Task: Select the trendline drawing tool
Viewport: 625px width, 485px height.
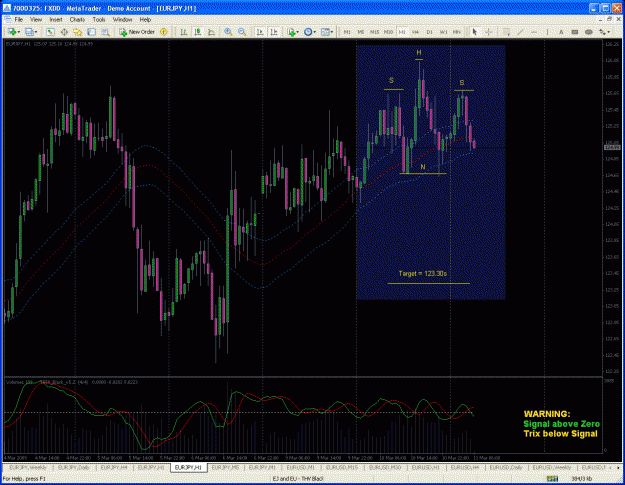Action: tap(520, 32)
